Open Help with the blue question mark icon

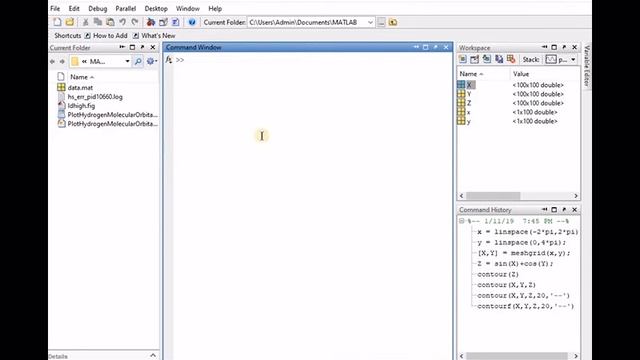click(x=192, y=22)
